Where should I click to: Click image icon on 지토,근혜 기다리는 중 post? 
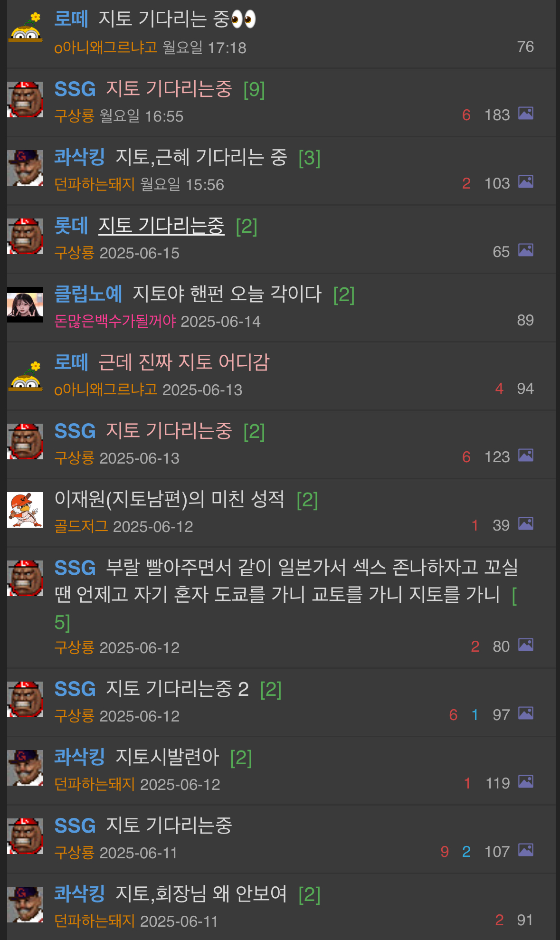pyautogui.click(x=525, y=182)
